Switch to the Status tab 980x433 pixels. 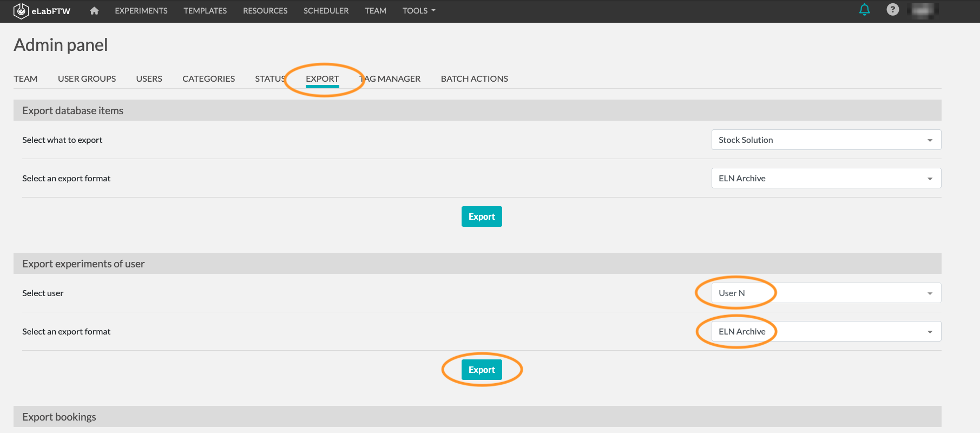pos(270,79)
